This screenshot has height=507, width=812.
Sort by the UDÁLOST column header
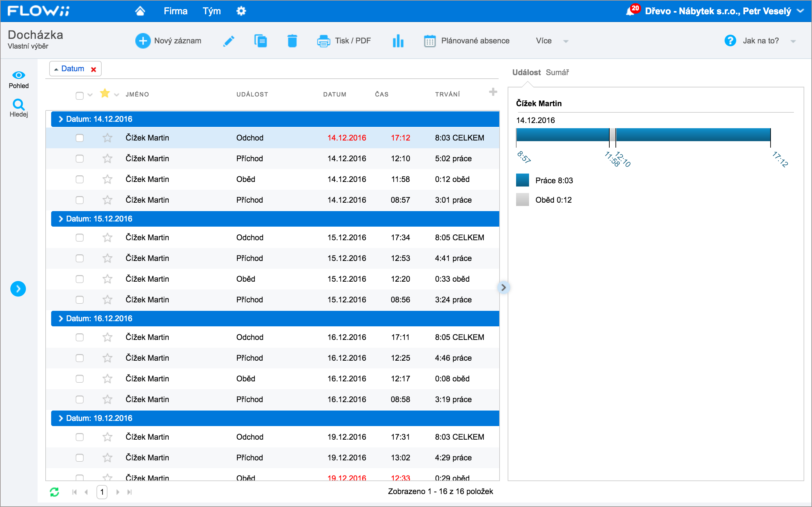point(252,95)
